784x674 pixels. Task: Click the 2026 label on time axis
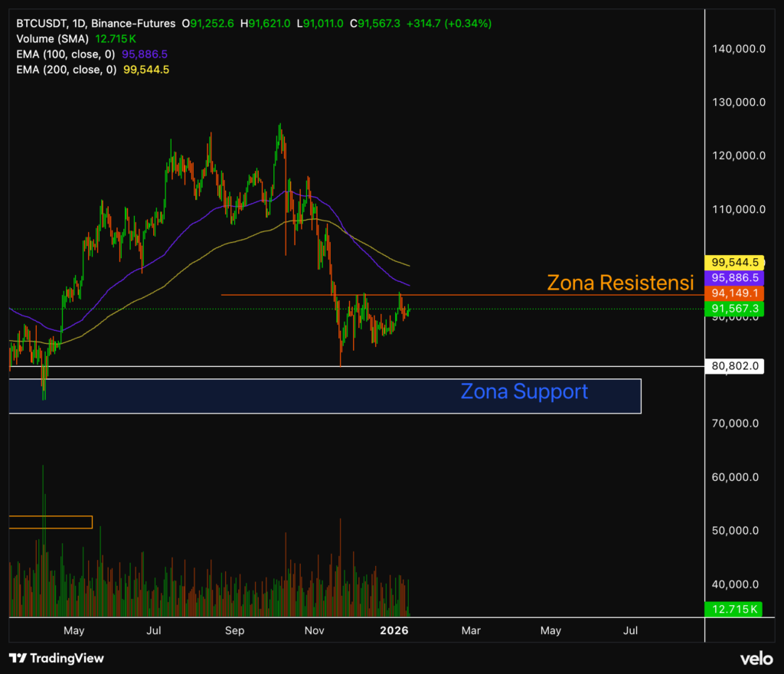coord(394,630)
